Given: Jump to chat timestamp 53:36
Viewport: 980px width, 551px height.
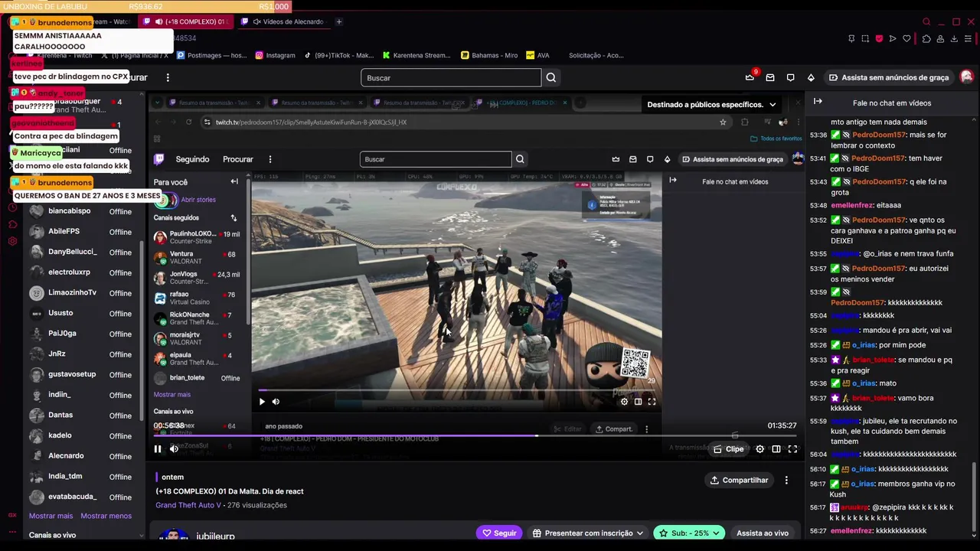Looking at the screenshot, I should [818, 135].
